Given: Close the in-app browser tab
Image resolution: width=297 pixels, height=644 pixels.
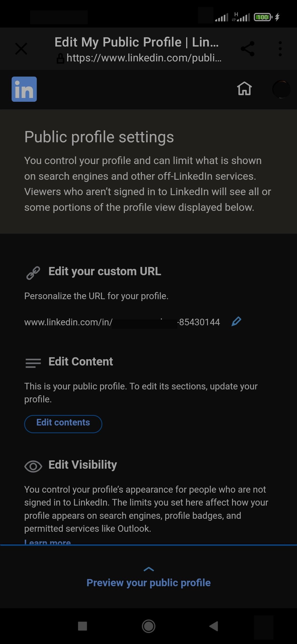Looking at the screenshot, I should click(x=21, y=49).
